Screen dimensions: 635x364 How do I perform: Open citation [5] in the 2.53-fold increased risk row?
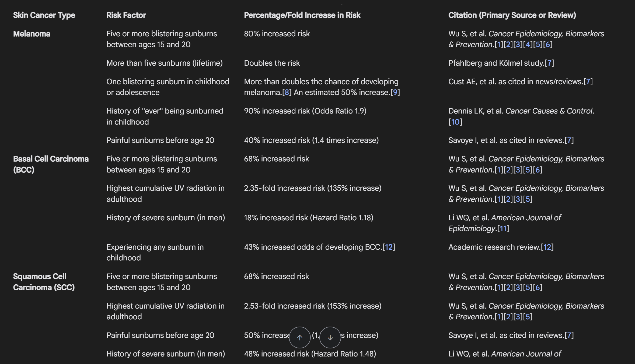click(x=528, y=317)
